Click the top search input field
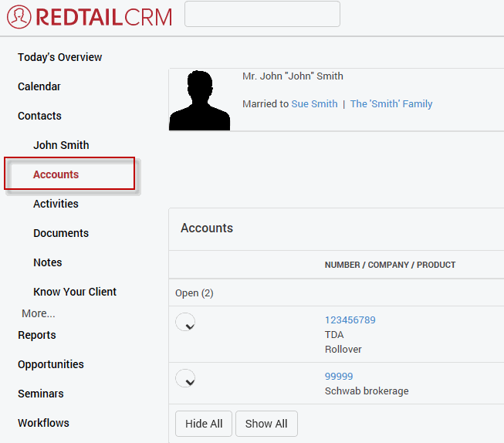The height and width of the screenshot is (443, 504). [x=262, y=15]
